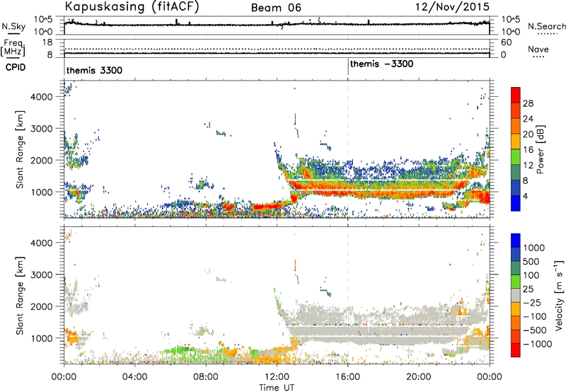
Task: Click the velocity panel 'Slant Range [km]' label
Action: (20, 295)
